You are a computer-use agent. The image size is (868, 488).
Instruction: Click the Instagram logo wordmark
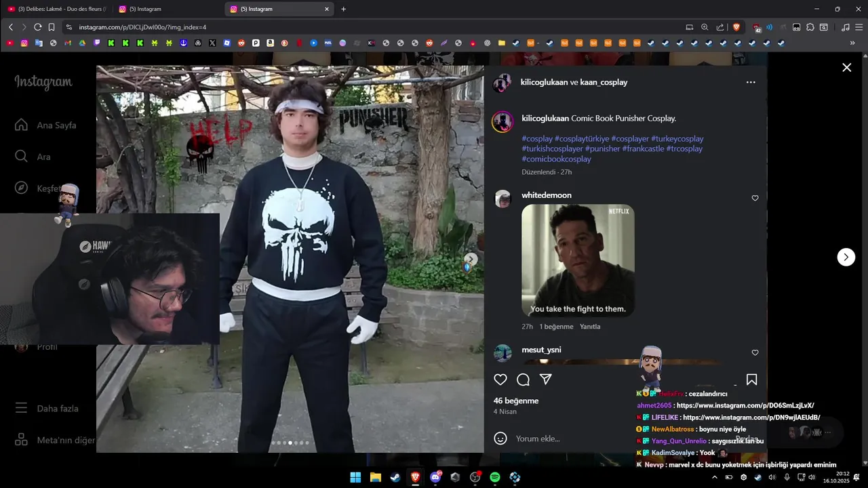point(43,83)
